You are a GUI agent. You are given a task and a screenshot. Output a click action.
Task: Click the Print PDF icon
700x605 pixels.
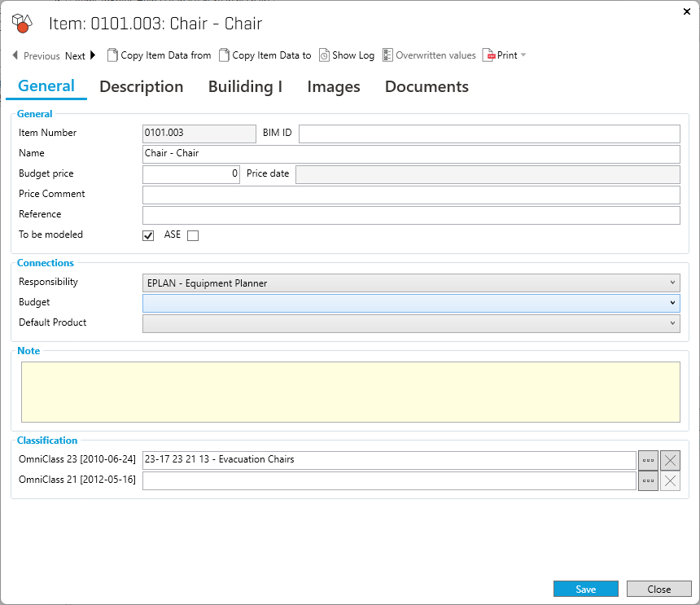pyautogui.click(x=489, y=55)
